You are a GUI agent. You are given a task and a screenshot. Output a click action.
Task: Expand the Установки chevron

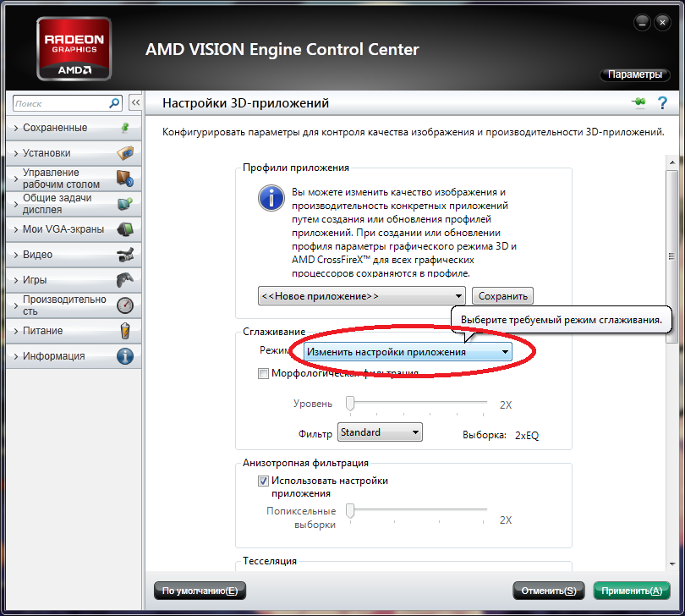pyautogui.click(x=16, y=153)
